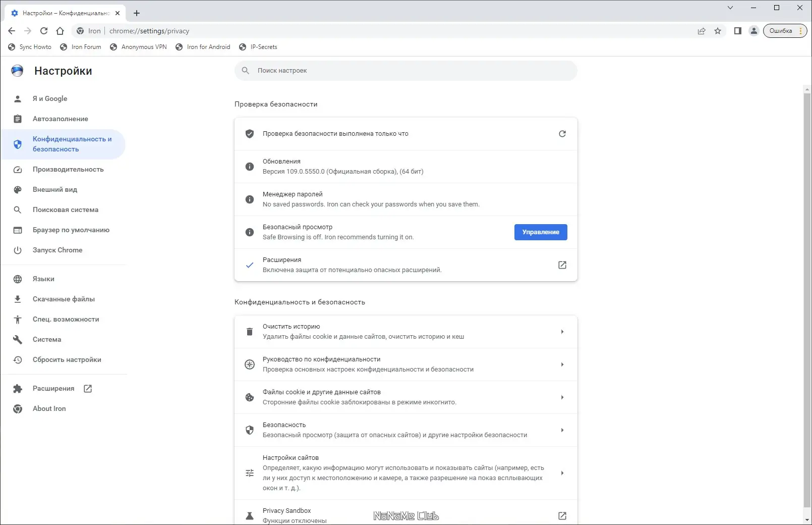
Task: Open Privacy Sandbox external link icon
Action: pos(562,515)
